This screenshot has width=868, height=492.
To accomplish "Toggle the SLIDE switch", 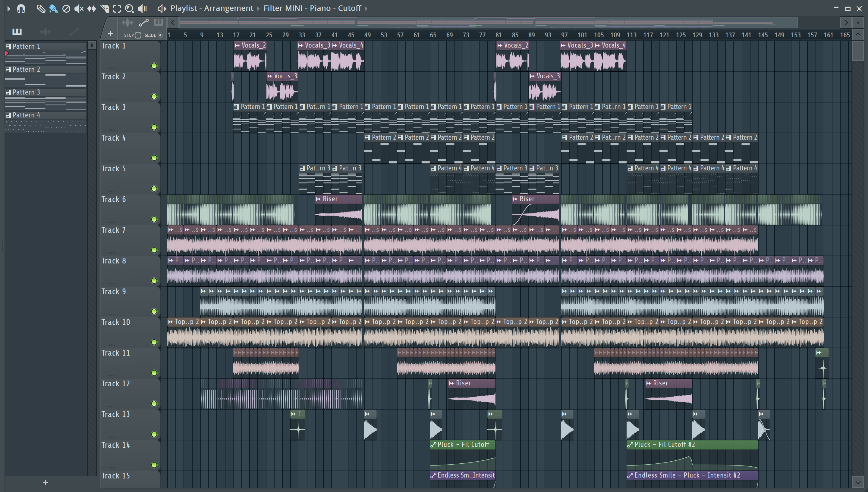I will pos(160,35).
